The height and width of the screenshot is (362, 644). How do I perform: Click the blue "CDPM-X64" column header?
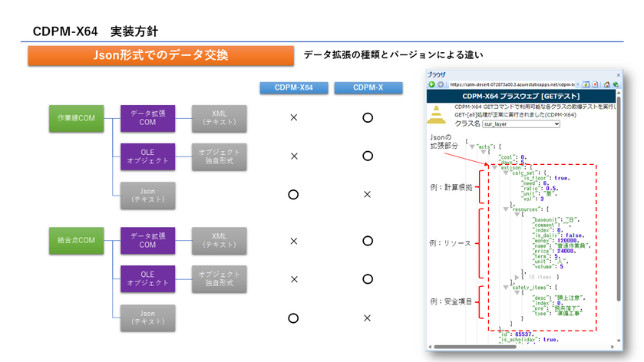tap(294, 88)
